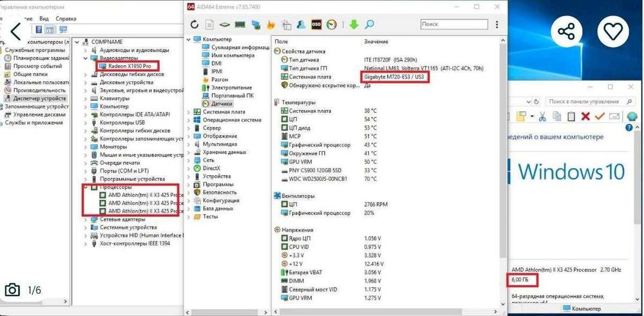Viewport: 644px width, 316px height.
Task: Select Электропитание in the AIDA64 tree
Action: [232, 88]
